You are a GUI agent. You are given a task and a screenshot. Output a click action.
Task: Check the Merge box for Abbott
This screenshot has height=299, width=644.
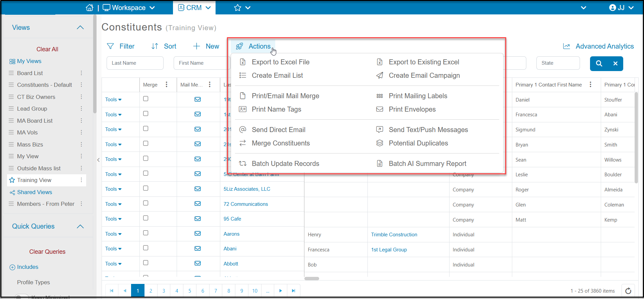pyautogui.click(x=145, y=263)
